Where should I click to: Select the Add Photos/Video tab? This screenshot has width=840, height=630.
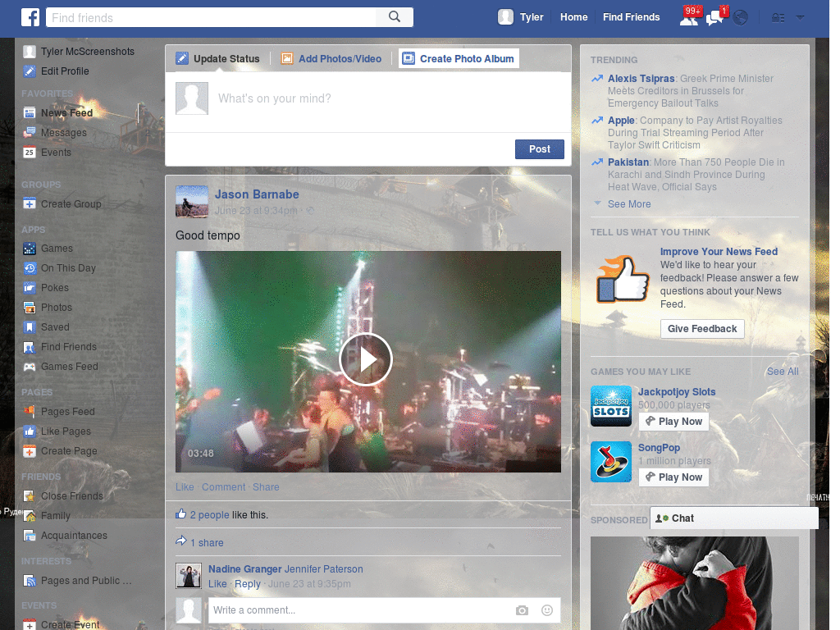click(331, 58)
